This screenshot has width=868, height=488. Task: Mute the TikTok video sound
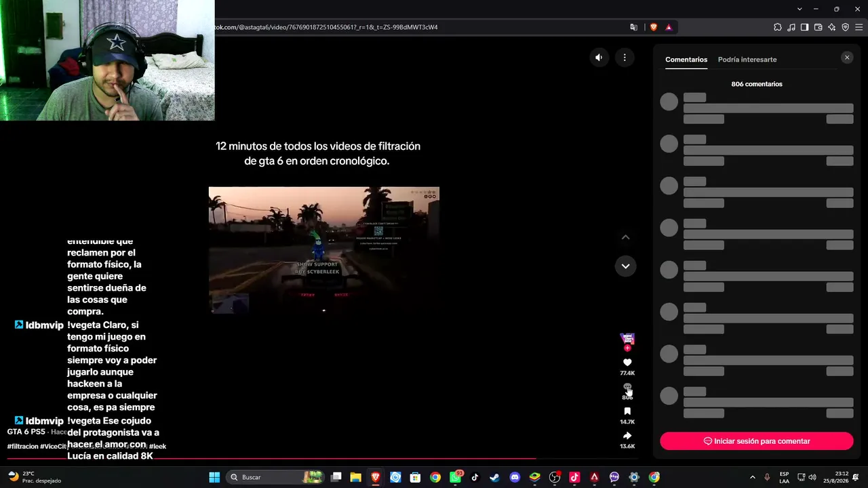point(599,58)
